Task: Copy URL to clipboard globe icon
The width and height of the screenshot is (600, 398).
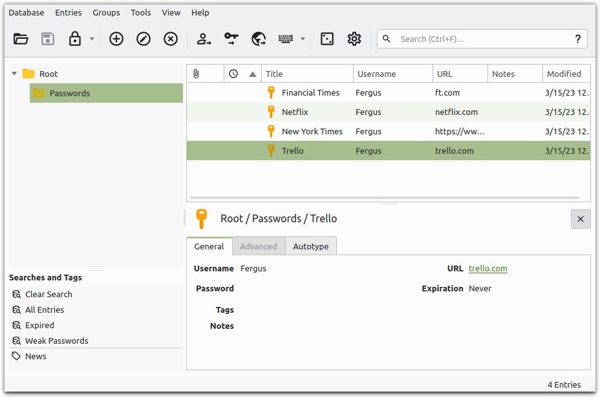Action: pos(259,39)
